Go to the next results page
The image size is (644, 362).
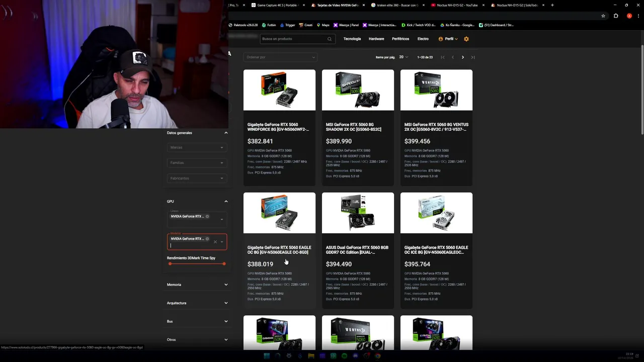click(x=463, y=57)
